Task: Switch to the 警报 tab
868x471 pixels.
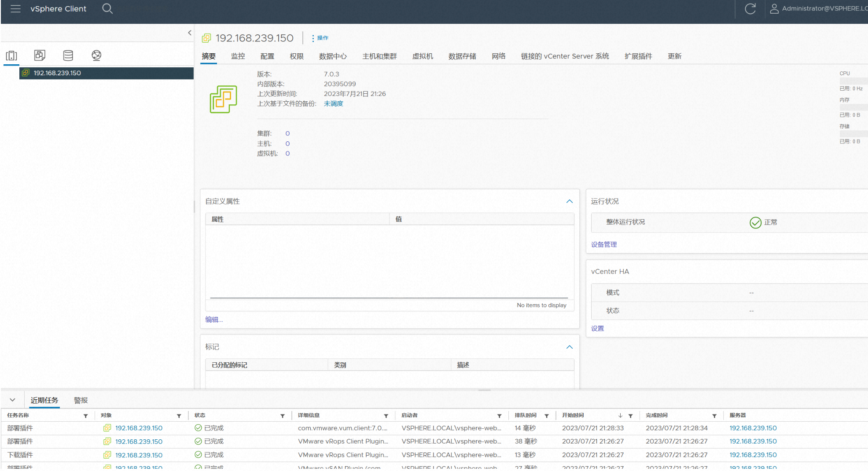Action: tap(81, 400)
